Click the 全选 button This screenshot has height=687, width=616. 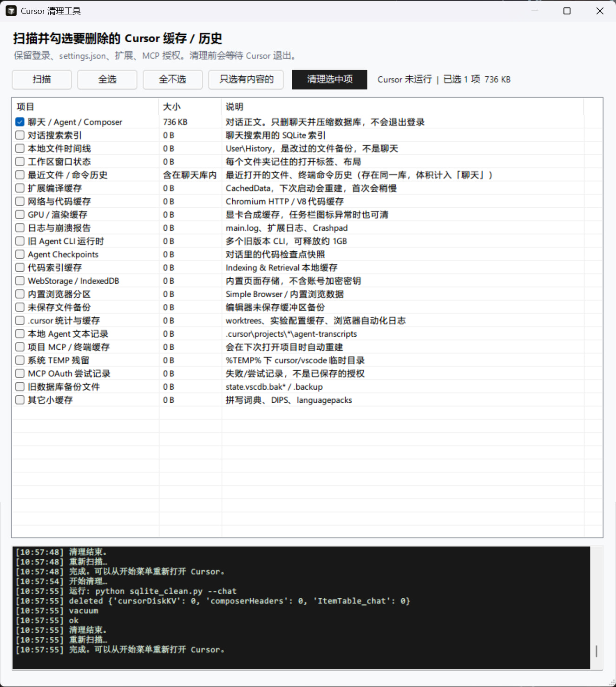coord(107,79)
